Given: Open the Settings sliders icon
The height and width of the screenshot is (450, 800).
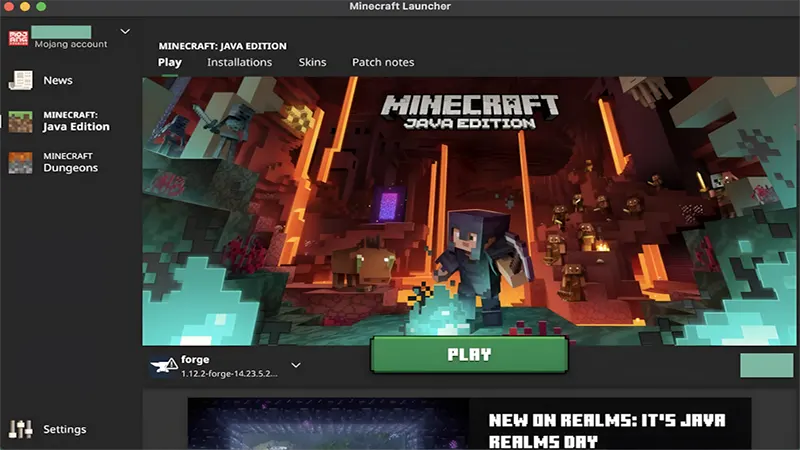Looking at the screenshot, I should point(20,429).
